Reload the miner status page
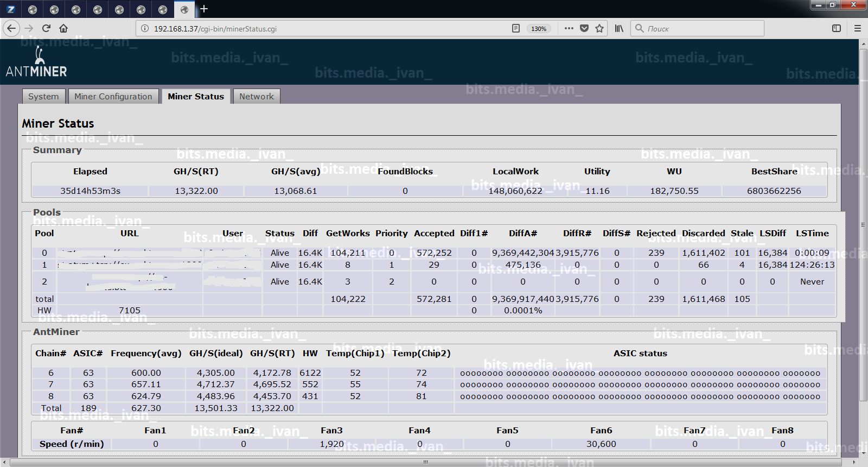The height and width of the screenshot is (467, 868). pyautogui.click(x=47, y=28)
